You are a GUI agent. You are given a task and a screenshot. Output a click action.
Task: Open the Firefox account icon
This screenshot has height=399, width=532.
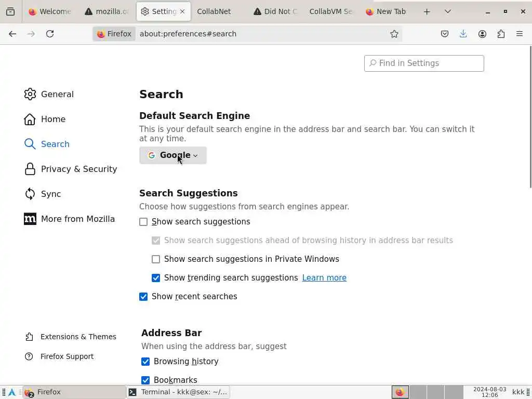[x=482, y=34]
